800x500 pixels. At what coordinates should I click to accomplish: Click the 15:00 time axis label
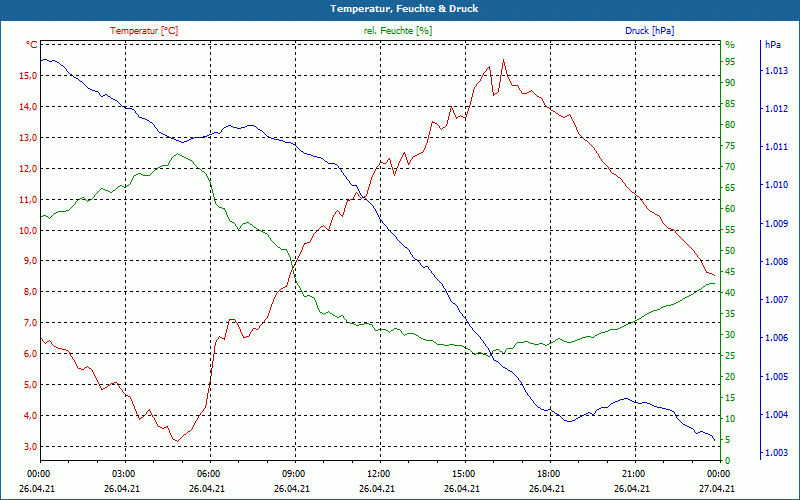click(463, 473)
